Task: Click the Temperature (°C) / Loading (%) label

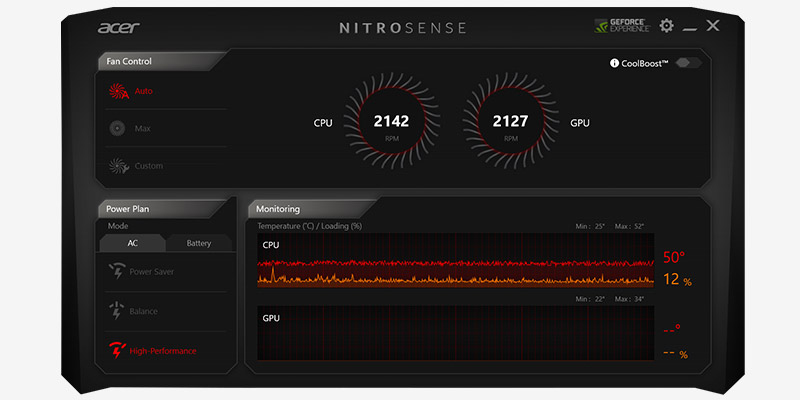Action: [x=310, y=226]
